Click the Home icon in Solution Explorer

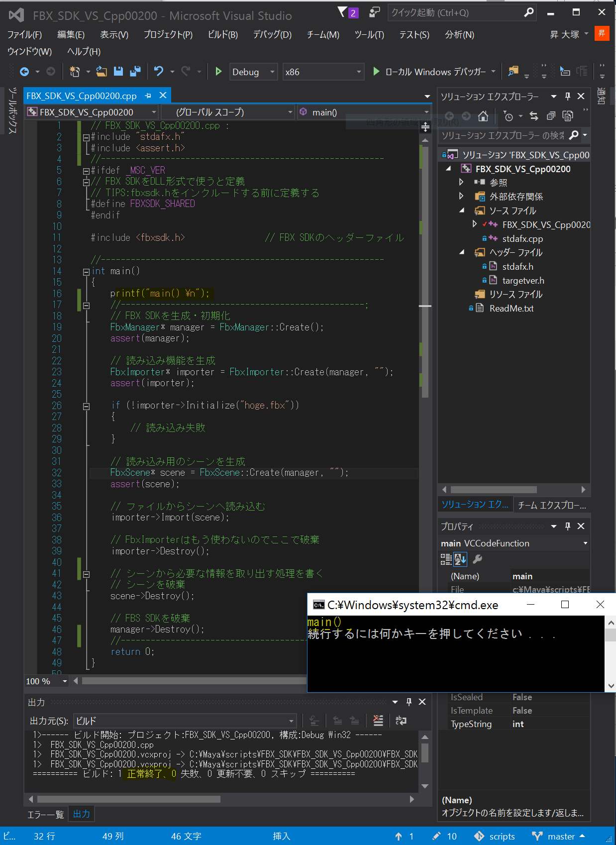coord(483,116)
